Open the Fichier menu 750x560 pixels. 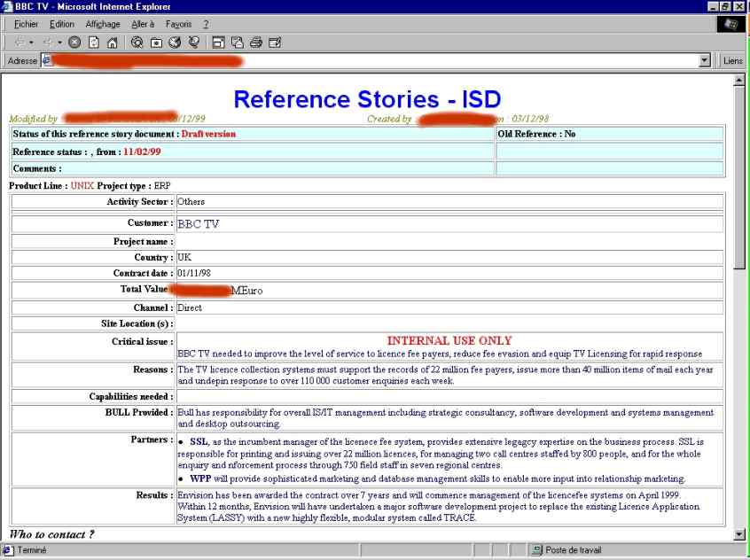[x=26, y=24]
